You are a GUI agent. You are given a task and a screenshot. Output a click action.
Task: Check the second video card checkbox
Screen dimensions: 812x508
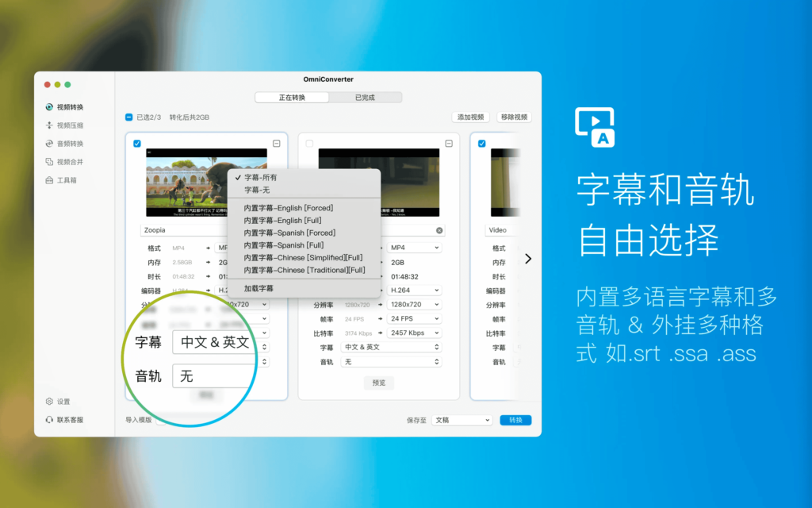(x=309, y=144)
